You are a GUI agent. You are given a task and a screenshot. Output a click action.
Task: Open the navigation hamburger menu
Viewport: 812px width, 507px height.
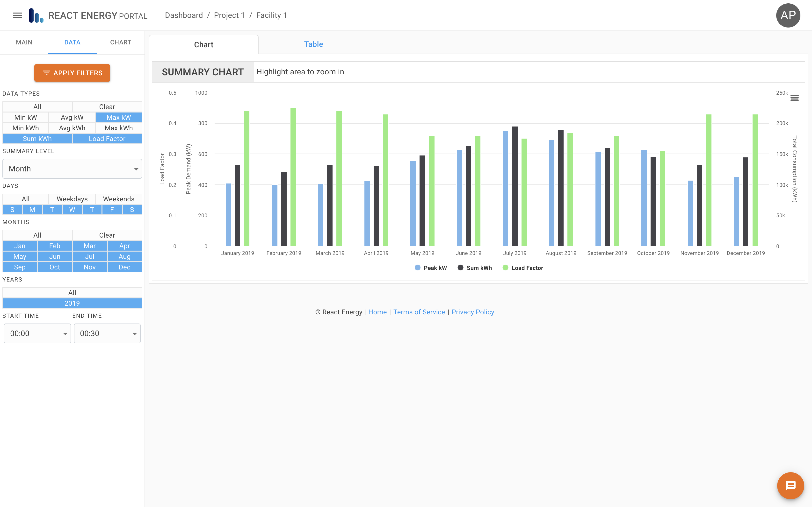click(x=17, y=15)
